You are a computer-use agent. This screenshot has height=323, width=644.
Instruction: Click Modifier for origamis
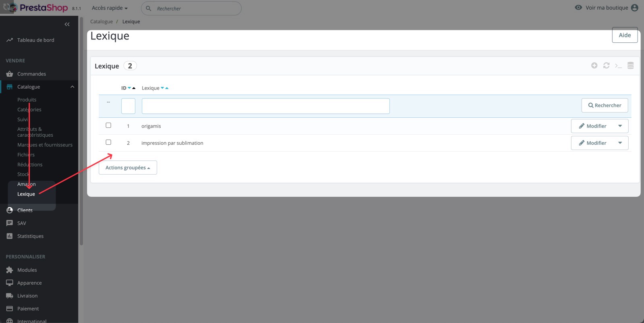[x=592, y=126]
